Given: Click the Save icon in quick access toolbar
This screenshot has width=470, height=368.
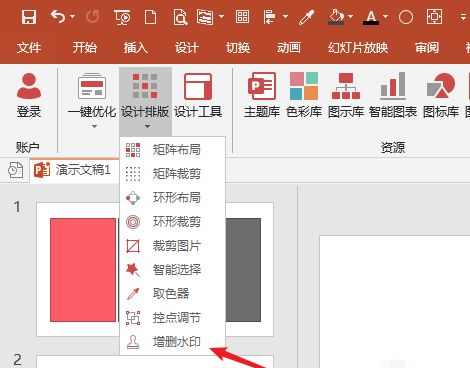Looking at the screenshot, I should 29,17.
